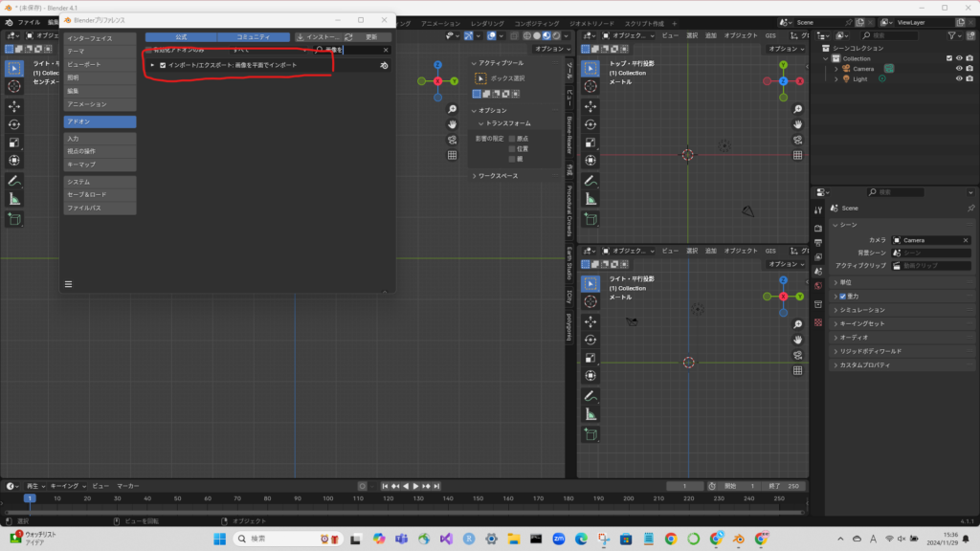Toggle the 重力 checkbox in scene properties
This screenshot has width=980, height=551.
click(842, 297)
